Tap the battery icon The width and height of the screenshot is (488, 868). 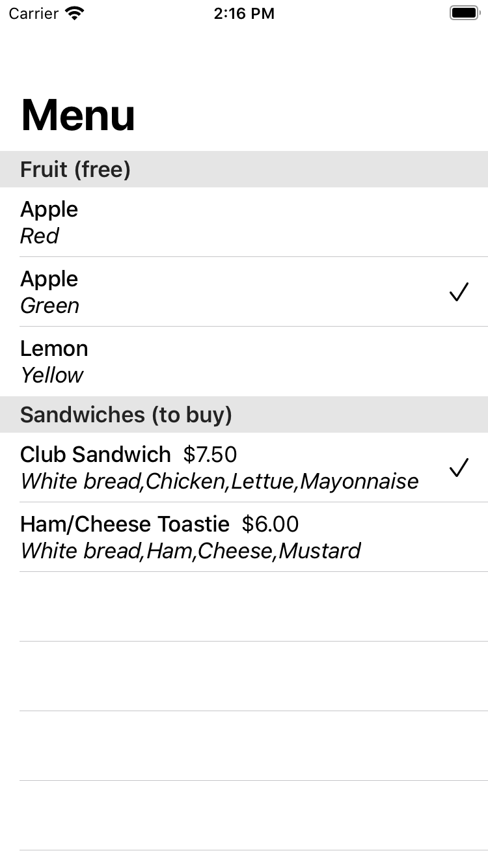pos(465,13)
